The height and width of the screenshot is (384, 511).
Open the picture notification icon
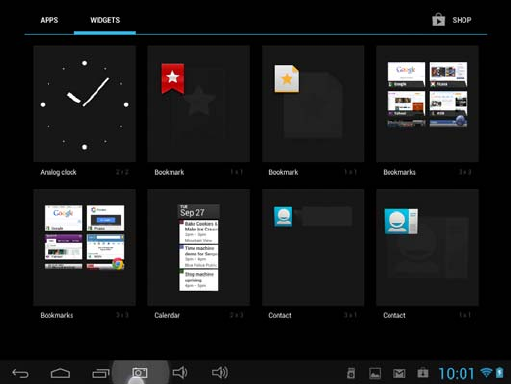point(375,373)
